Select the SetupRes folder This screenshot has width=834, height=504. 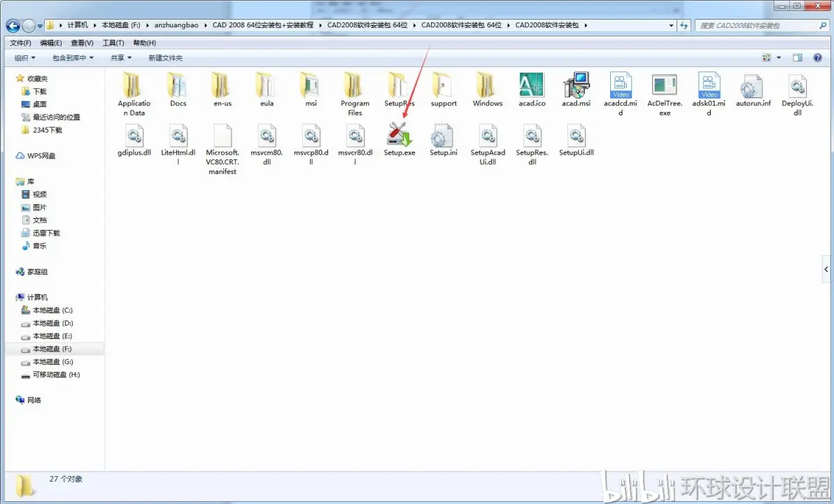coord(399,85)
